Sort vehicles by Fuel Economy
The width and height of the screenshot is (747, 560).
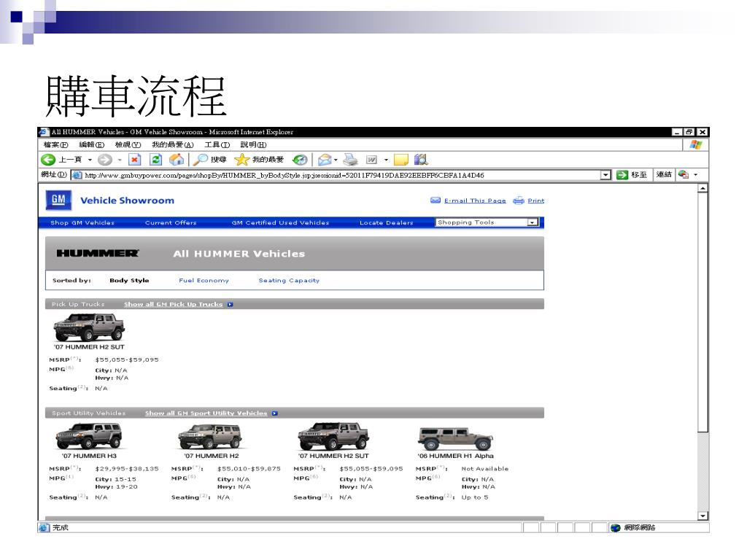[x=204, y=281]
